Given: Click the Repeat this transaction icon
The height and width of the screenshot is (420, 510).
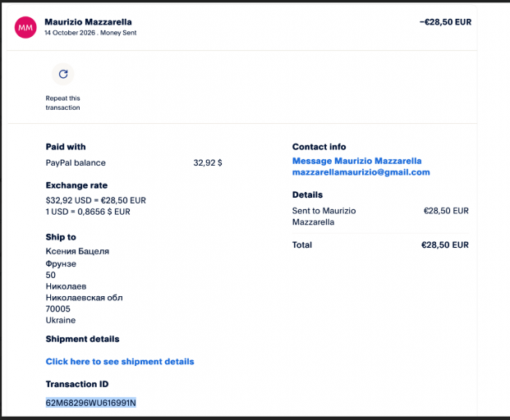Looking at the screenshot, I should [x=63, y=74].
